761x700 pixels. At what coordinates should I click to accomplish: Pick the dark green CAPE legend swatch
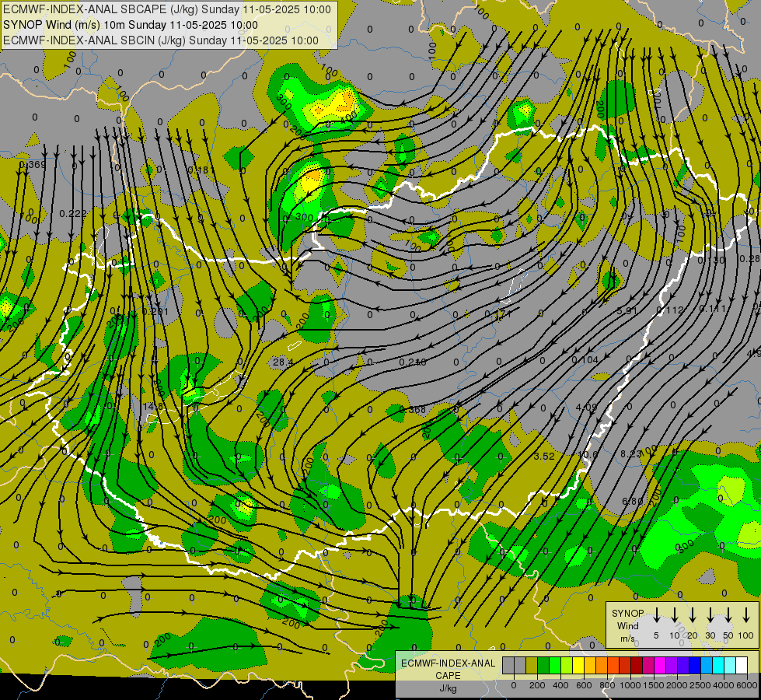[543, 666]
